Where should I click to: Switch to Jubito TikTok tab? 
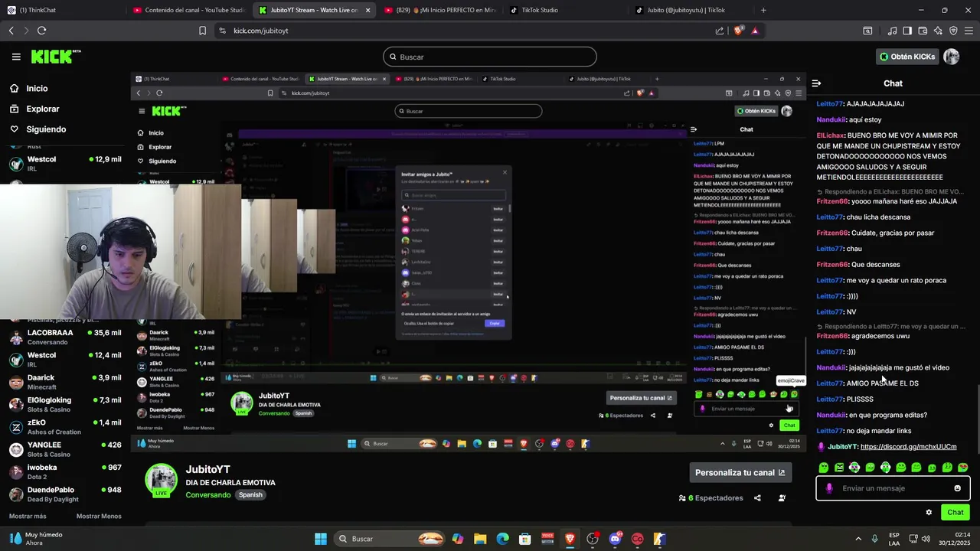691,10
